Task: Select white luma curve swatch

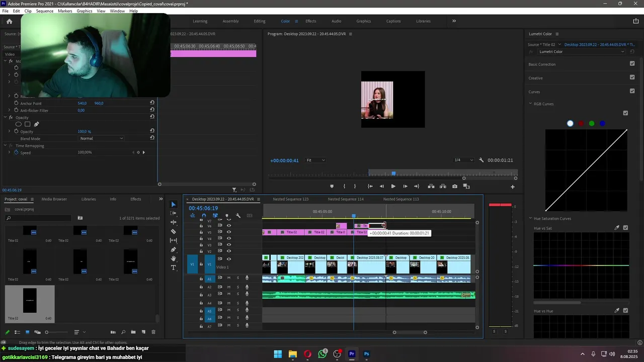Action: point(570,123)
